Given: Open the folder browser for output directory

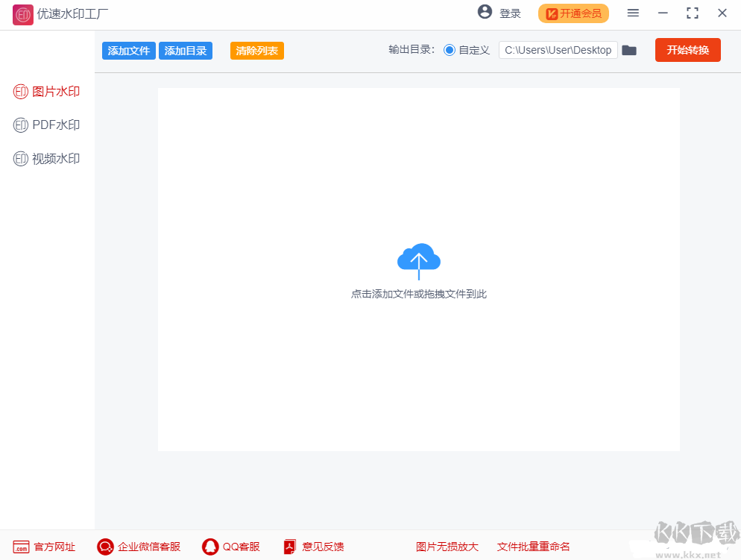Looking at the screenshot, I should (x=628, y=50).
